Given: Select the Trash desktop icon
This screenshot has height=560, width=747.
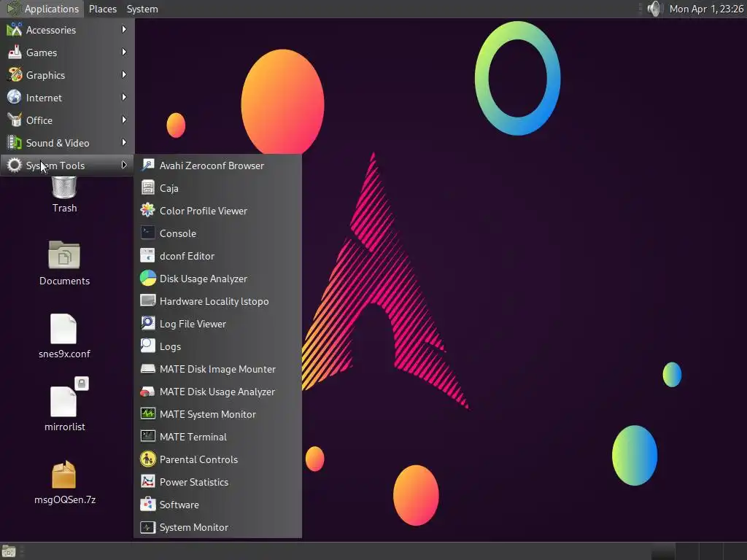Looking at the screenshot, I should tap(64, 188).
